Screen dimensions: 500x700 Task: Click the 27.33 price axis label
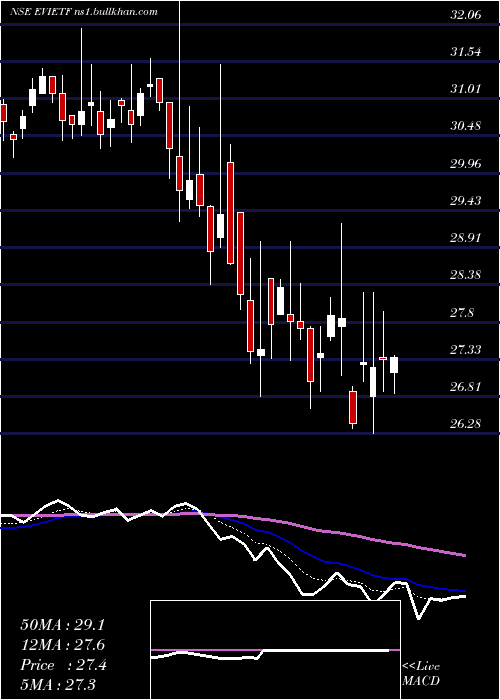pyautogui.click(x=466, y=349)
